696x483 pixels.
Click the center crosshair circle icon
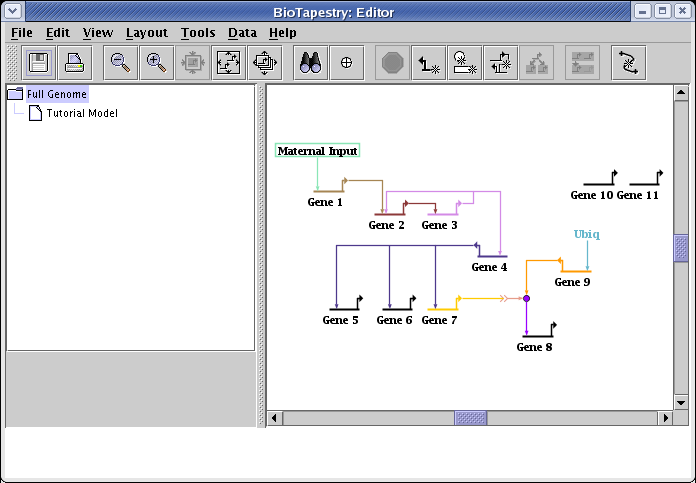pos(347,62)
